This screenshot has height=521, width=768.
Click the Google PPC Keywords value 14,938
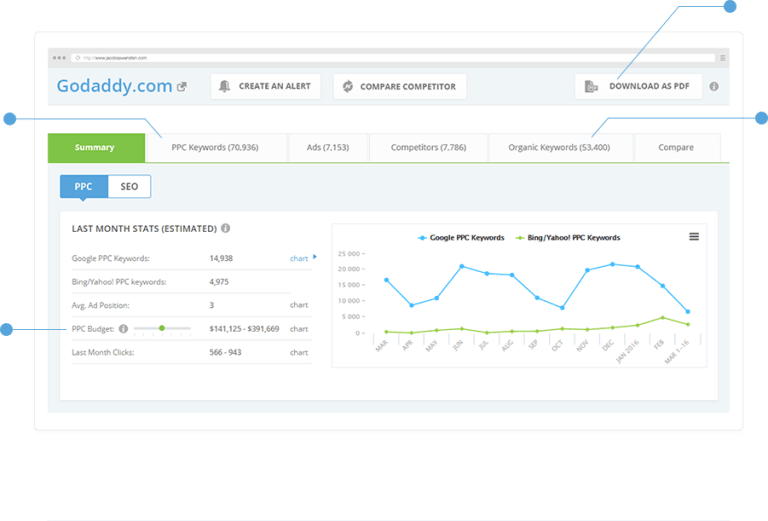[221, 258]
